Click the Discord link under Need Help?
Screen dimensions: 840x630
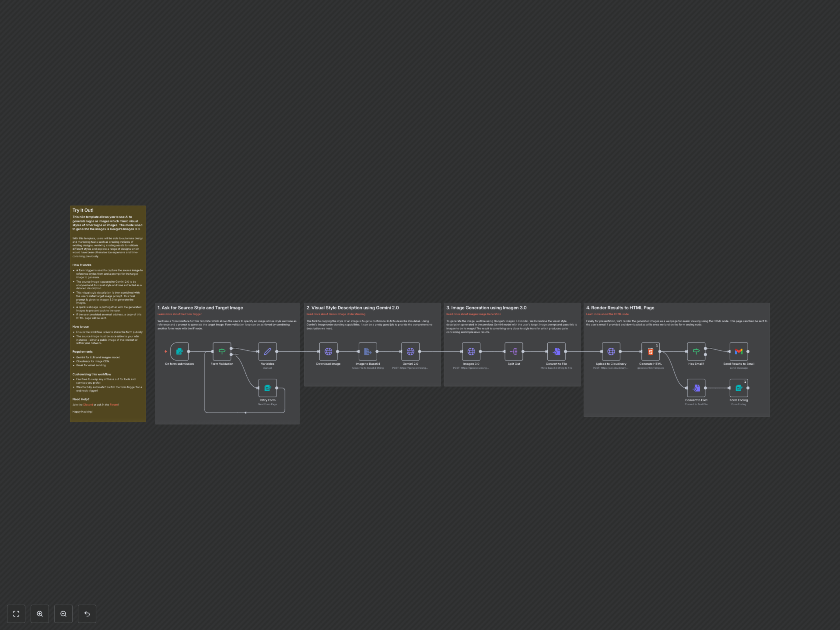88,404
